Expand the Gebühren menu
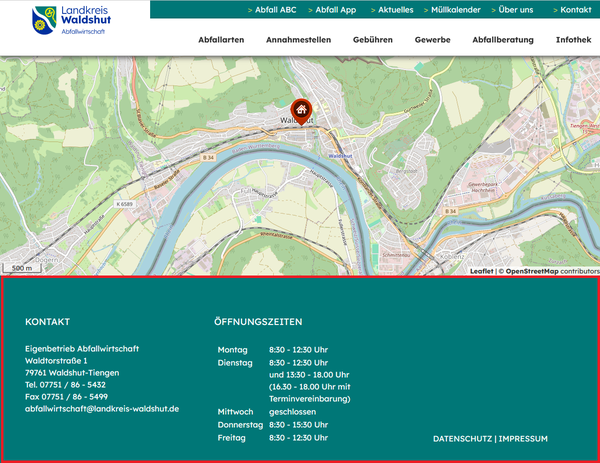 [x=372, y=40]
